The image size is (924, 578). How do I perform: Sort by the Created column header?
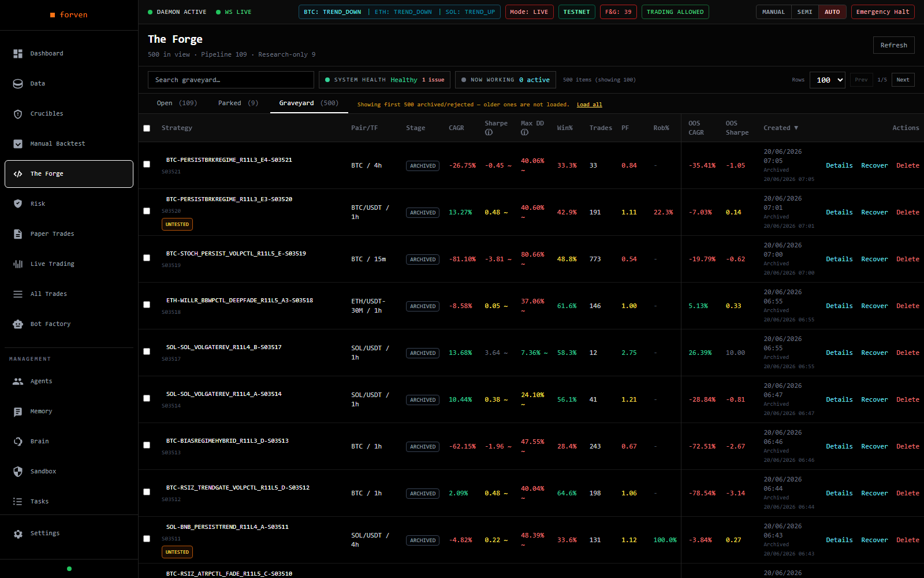(780, 128)
